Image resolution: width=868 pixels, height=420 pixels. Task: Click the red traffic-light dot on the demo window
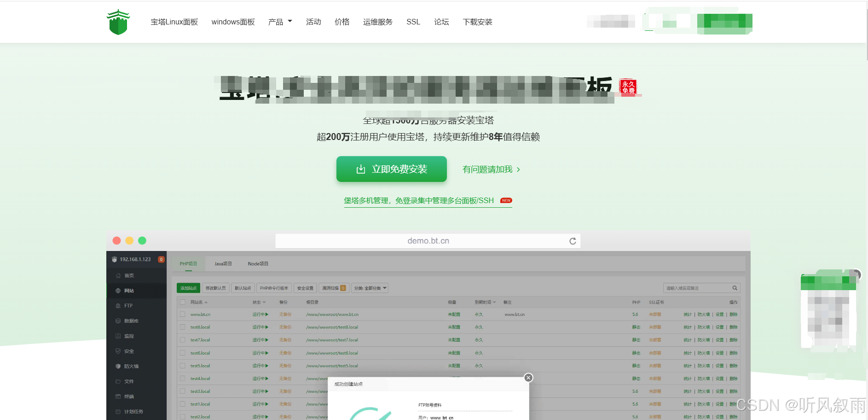click(x=116, y=240)
